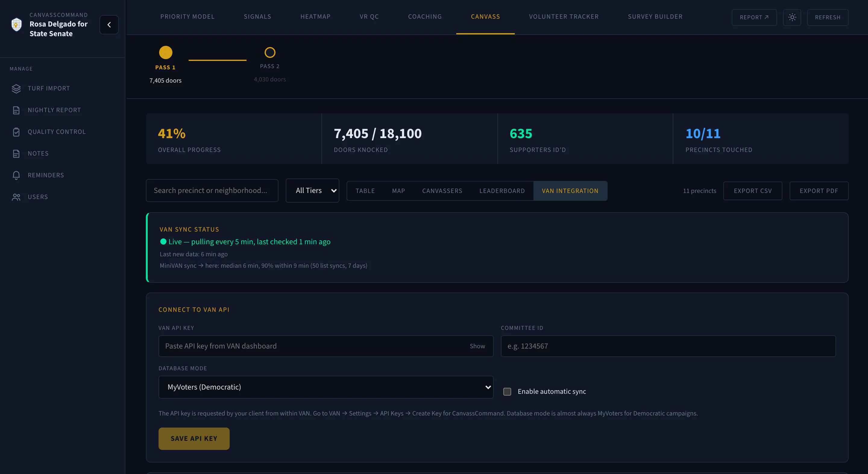Show the Leaderboard view
The height and width of the screenshot is (474, 868).
[502, 191]
